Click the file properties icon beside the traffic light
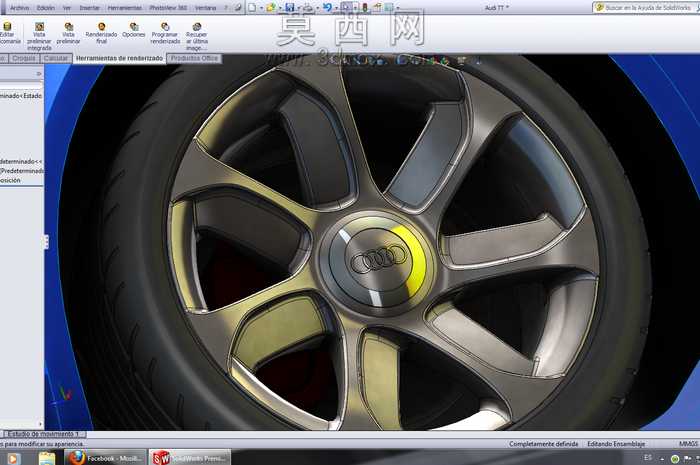Image resolution: width=700 pixels, height=465 pixels. tap(377, 7)
